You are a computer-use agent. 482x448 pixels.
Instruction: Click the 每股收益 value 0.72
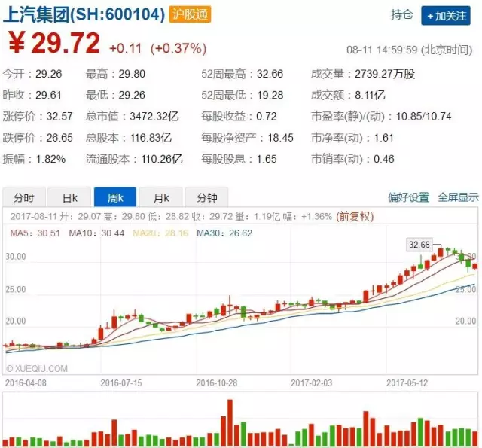[266, 117]
